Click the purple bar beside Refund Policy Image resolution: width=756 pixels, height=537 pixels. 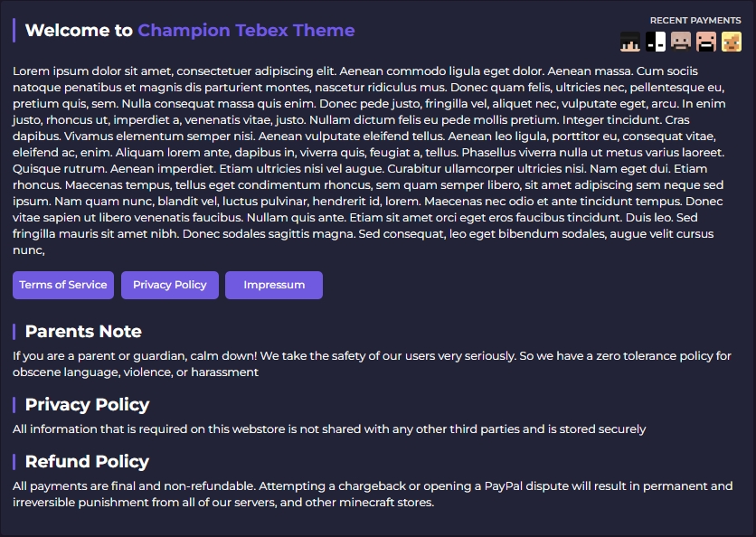pyautogui.click(x=14, y=461)
